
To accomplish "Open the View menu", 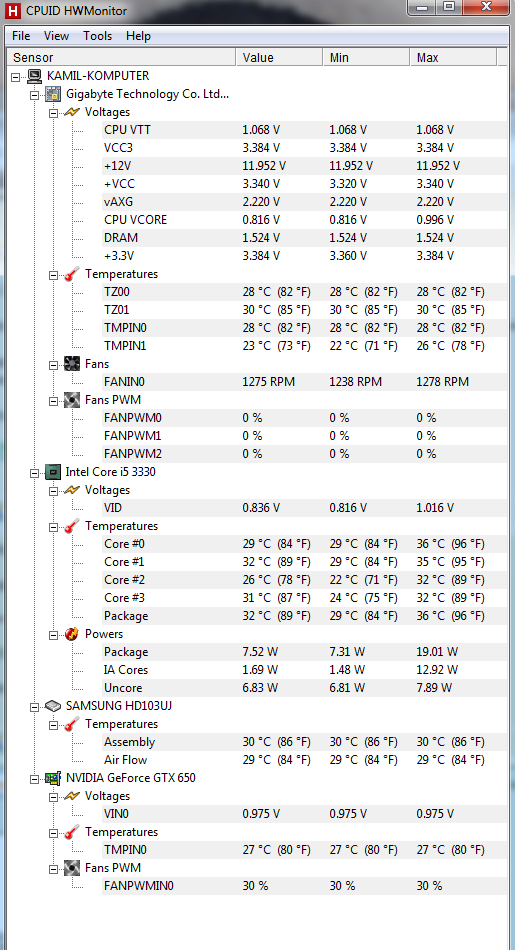I will (x=56, y=36).
